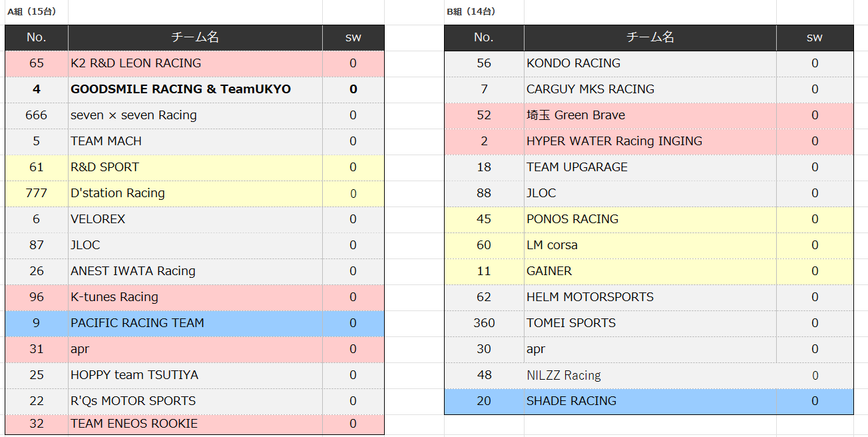Click the number 360 cell

pyautogui.click(x=484, y=323)
